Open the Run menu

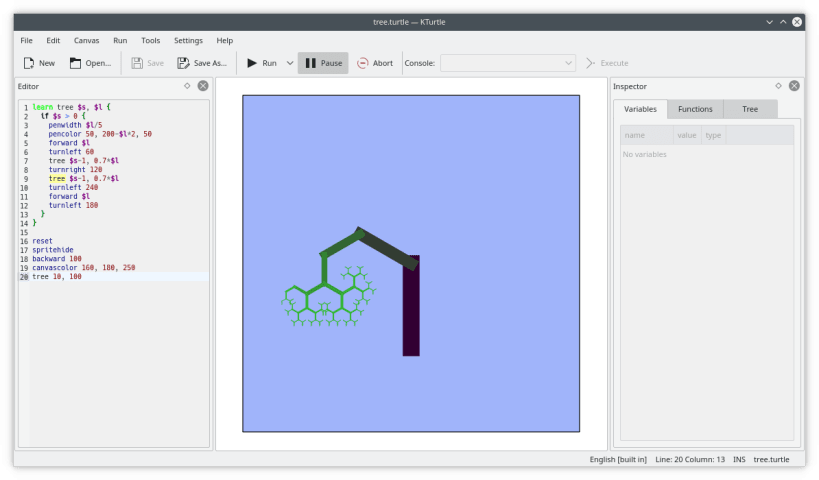tap(120, 40)
